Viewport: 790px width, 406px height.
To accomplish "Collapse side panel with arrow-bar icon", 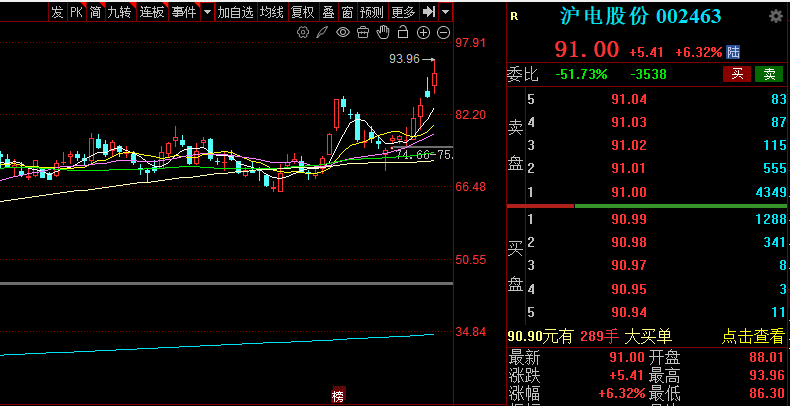I will [428, 12].
